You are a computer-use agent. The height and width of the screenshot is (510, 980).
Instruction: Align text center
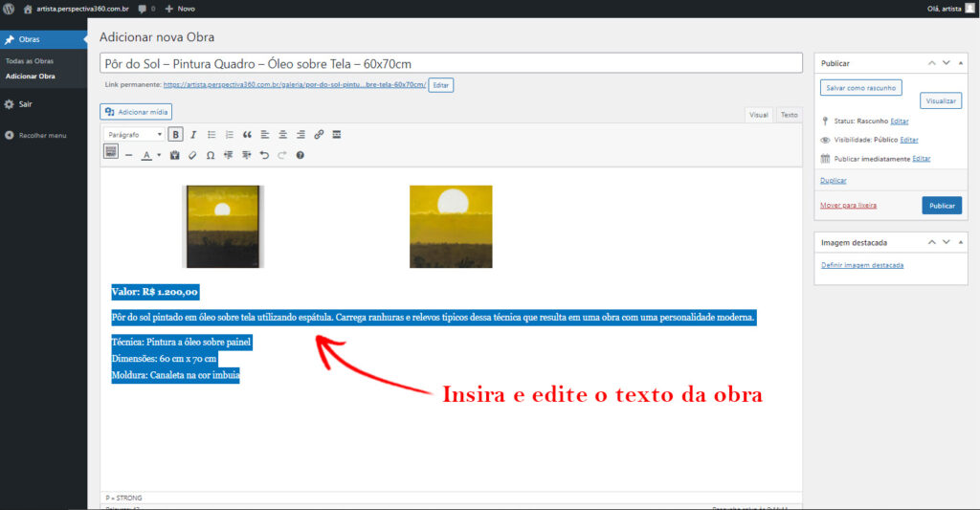pyautogui.click(x=282, y=134)
